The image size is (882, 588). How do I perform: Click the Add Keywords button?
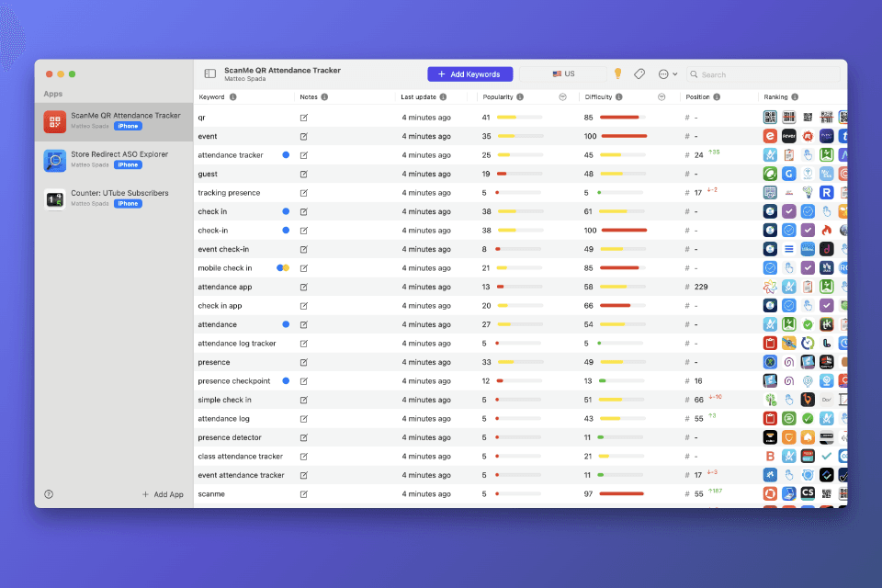coord(469,73)
